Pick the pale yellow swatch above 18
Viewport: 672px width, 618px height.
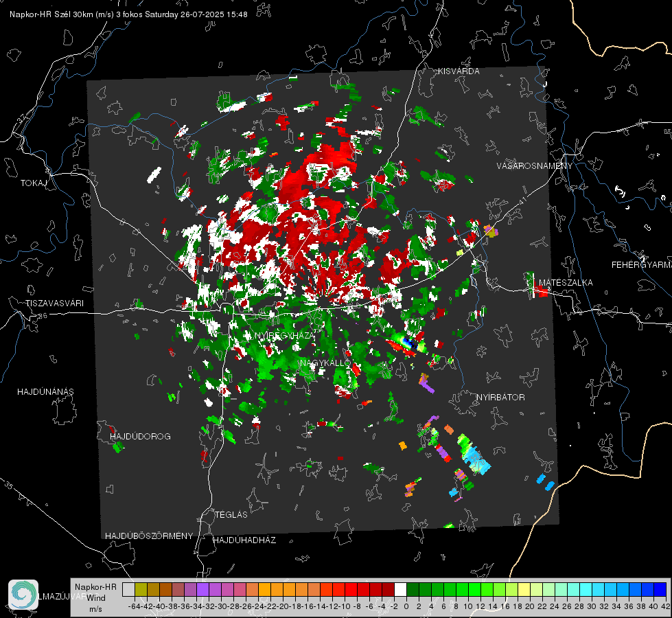point(524,589)
